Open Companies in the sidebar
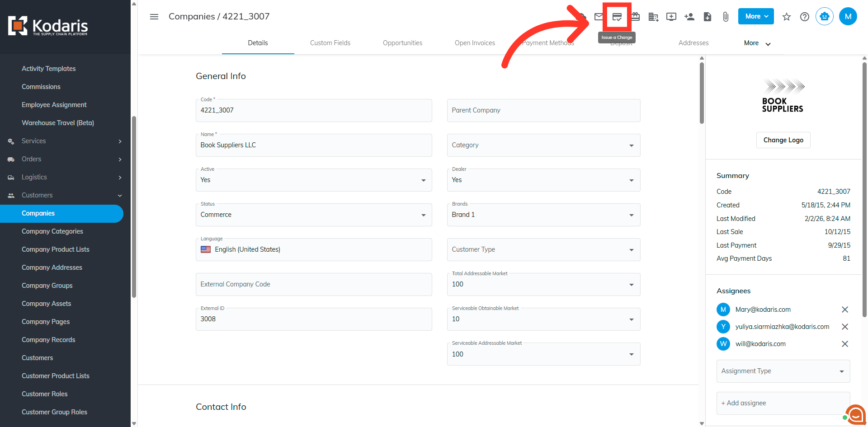Viewport: 868px width, 427px height. pos(61,213)
